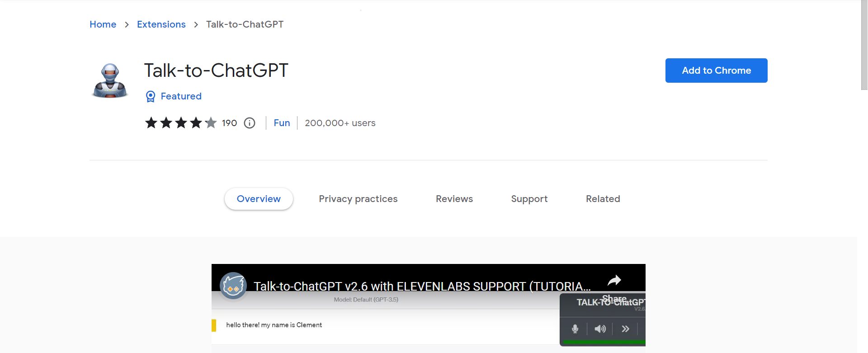Click the Talk-to-ChatGPT robot extension icon
The width and height of the screenshot is (868, 353).
pyautogui.click(x=110, y=80)
